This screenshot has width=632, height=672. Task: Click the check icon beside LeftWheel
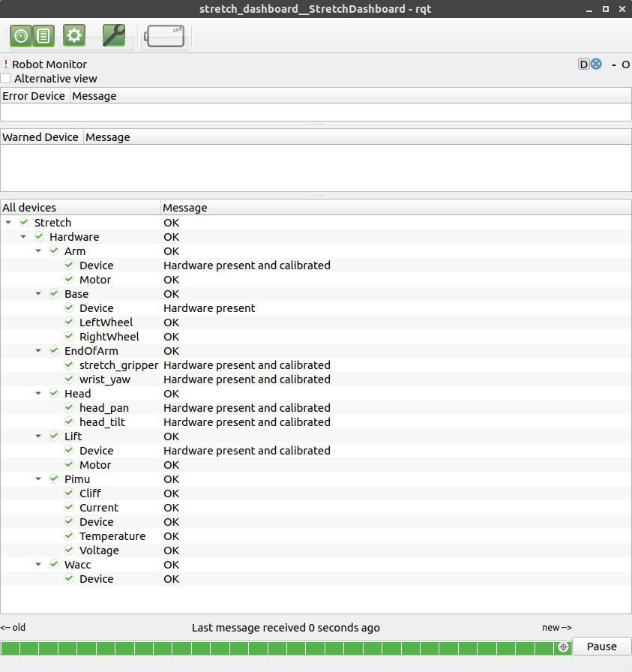click(x=69, y=322)
